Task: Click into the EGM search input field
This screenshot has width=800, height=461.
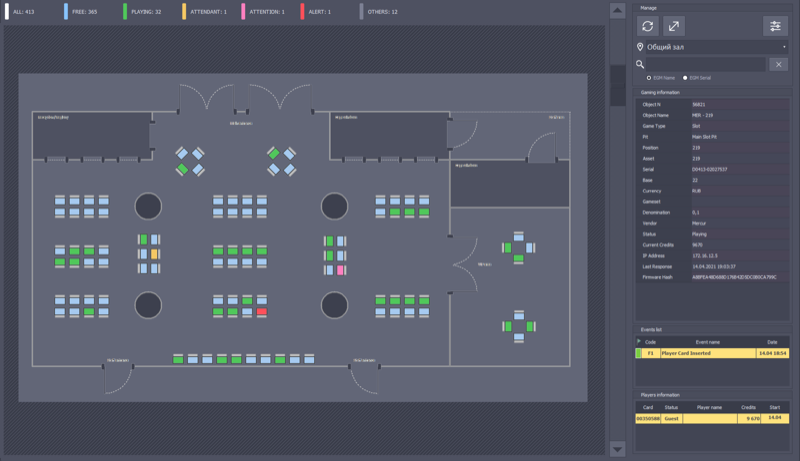Action: (706, 64)
